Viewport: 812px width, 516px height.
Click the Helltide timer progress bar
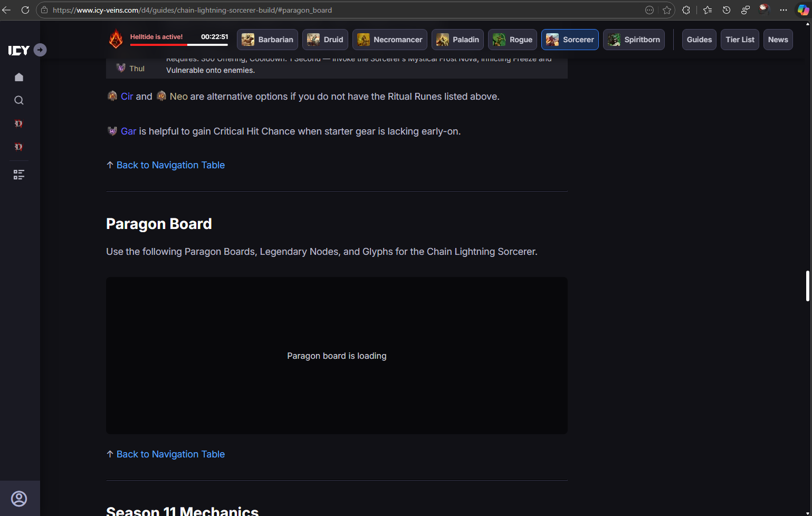tap(179, 45)
